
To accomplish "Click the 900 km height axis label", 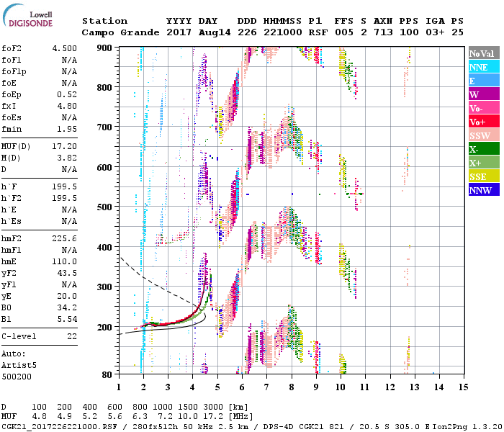I will (x=106, y=48).
